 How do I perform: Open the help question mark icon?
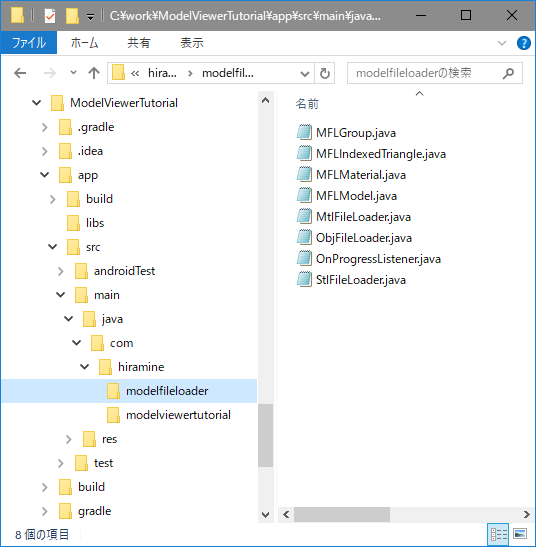[x=523, y=43]
